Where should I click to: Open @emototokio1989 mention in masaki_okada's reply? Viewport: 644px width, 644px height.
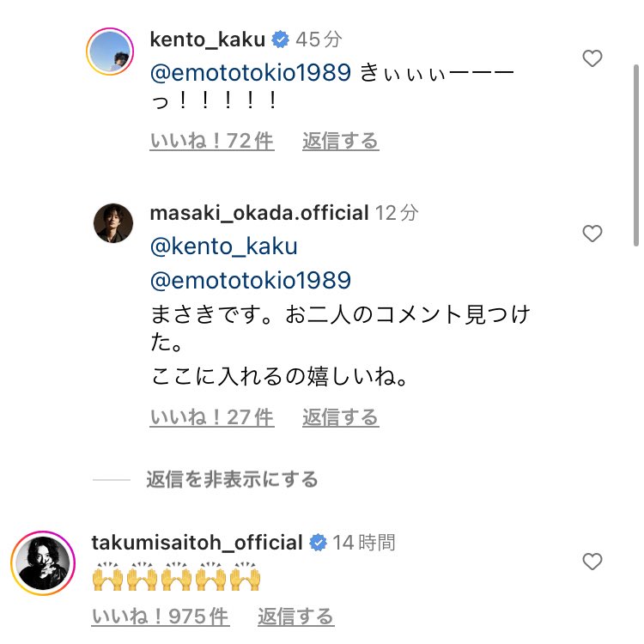pyautogui.click(x=251, y=281)
